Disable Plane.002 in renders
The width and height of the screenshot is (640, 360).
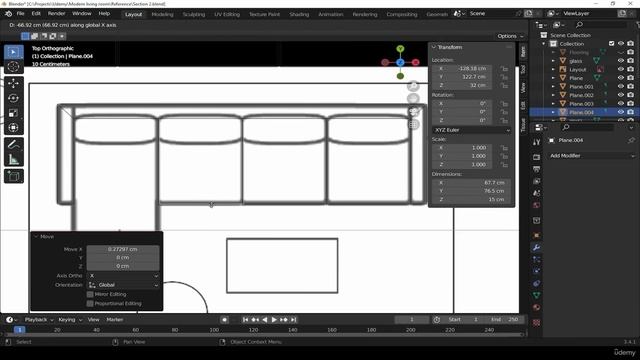[x=631, y=95]
